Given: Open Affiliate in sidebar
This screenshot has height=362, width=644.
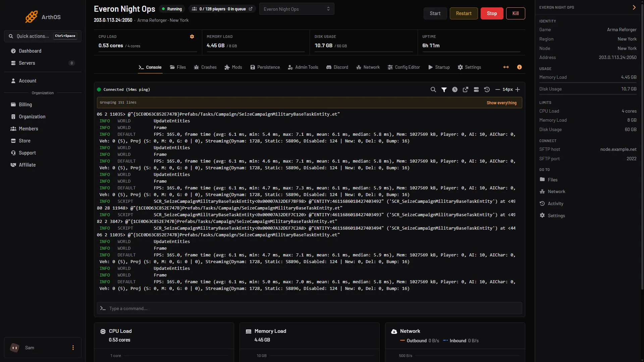Looking at the screenshot, I should 43,165.
